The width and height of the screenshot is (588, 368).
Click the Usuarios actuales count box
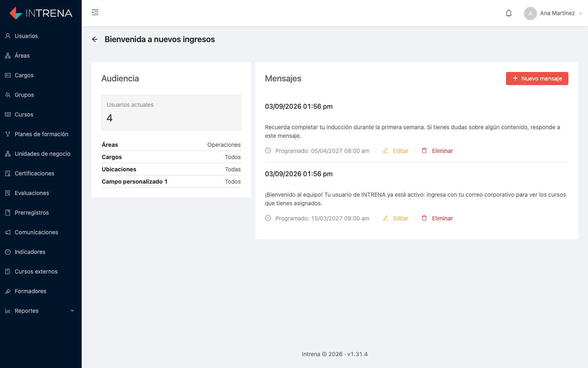171,112
